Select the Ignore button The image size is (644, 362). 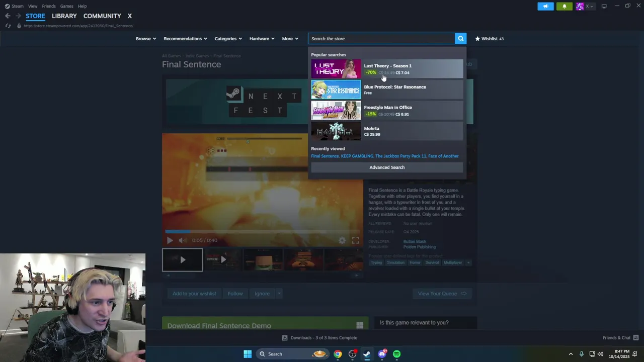262,294
